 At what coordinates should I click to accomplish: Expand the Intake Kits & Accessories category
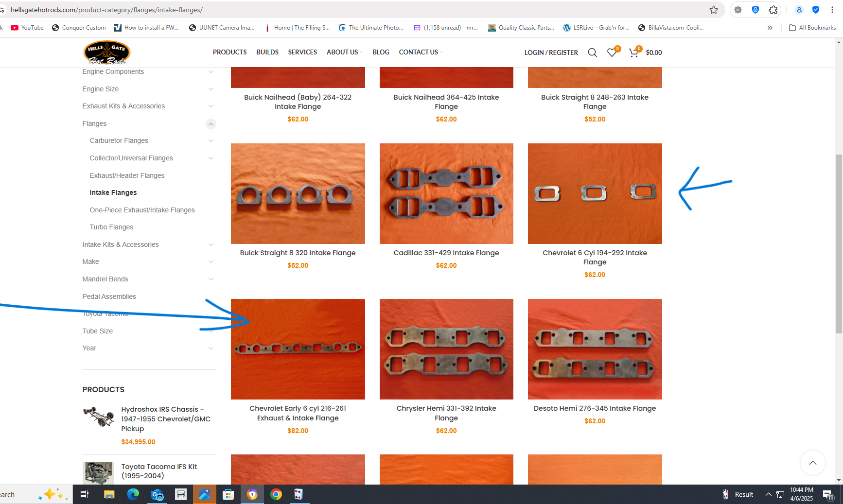pos(211,244)
